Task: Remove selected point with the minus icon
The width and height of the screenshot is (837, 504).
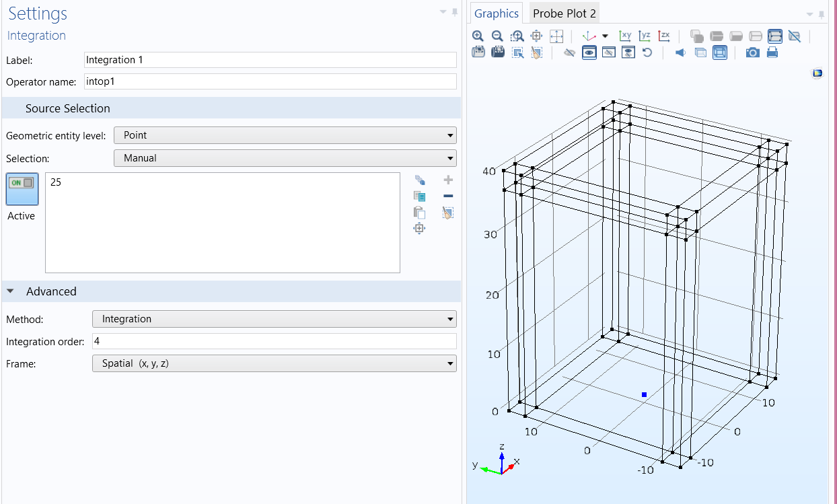Action: (448, 196)
